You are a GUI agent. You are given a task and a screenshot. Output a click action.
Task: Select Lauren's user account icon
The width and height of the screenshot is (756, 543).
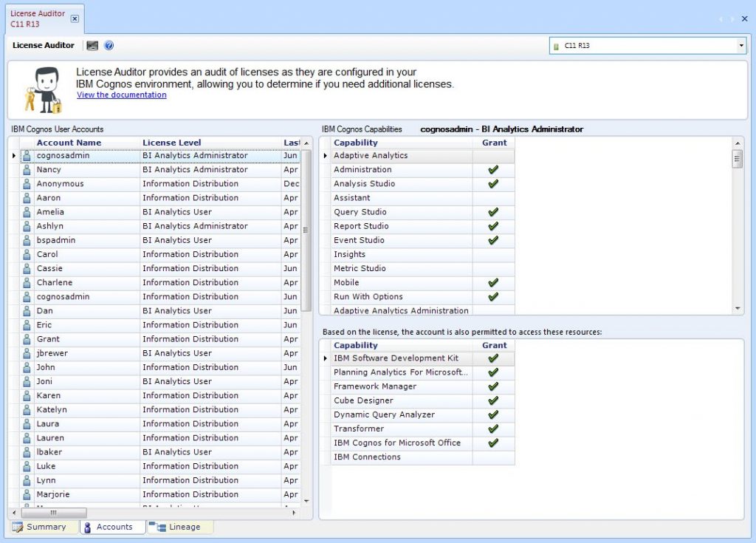pos(27,438)
